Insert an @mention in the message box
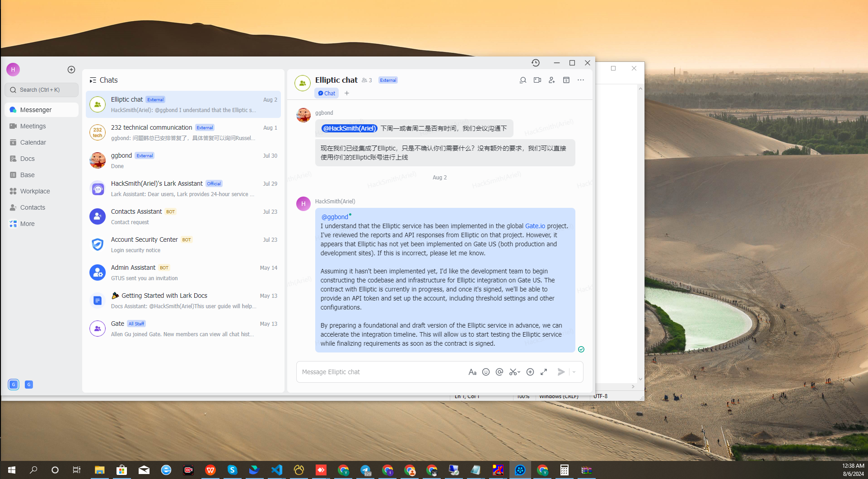Viewport: 868px width, 479px height. pyautogui.click(x=499, y=371)
